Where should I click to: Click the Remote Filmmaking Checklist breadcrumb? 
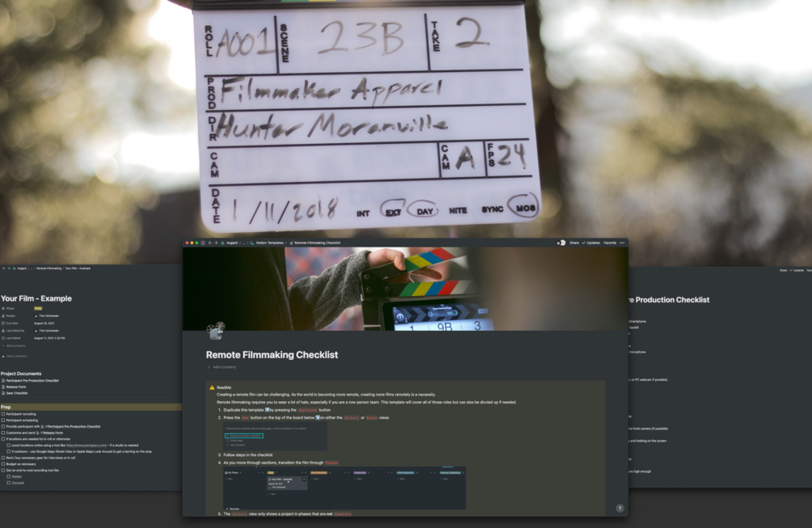pyautogui.click(x=318, y=243)
